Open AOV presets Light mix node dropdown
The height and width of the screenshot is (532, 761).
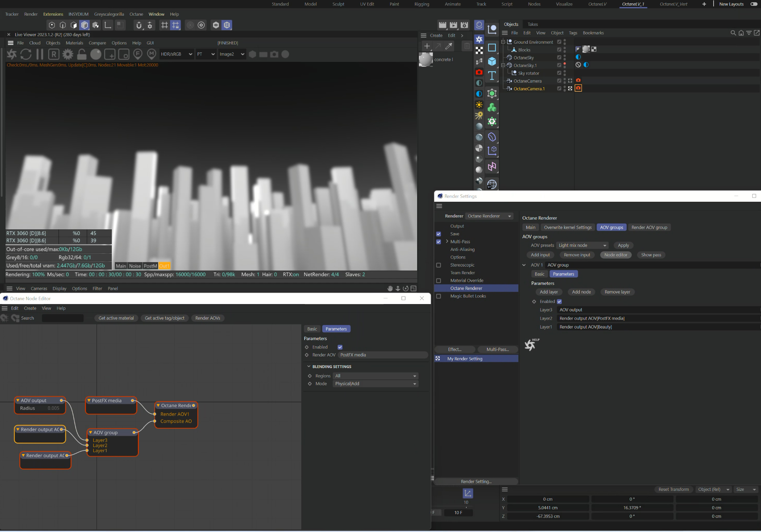point(582,245)
